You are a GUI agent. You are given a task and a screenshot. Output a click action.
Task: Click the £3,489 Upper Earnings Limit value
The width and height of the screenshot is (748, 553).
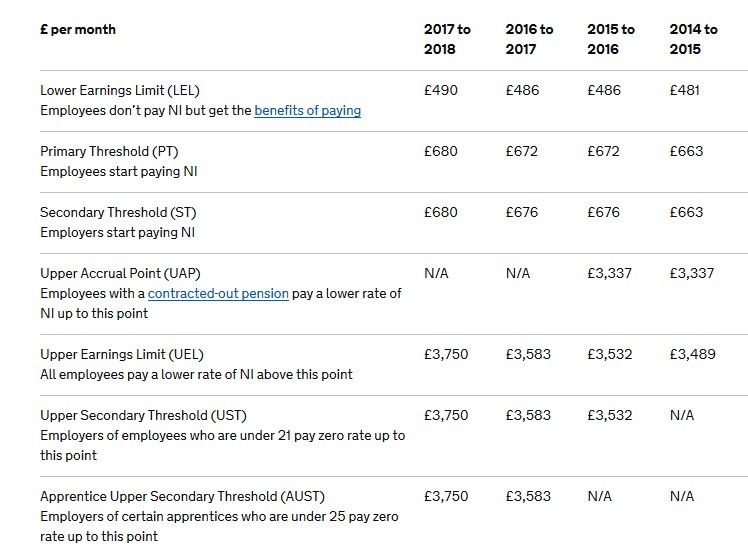(692, 355)
